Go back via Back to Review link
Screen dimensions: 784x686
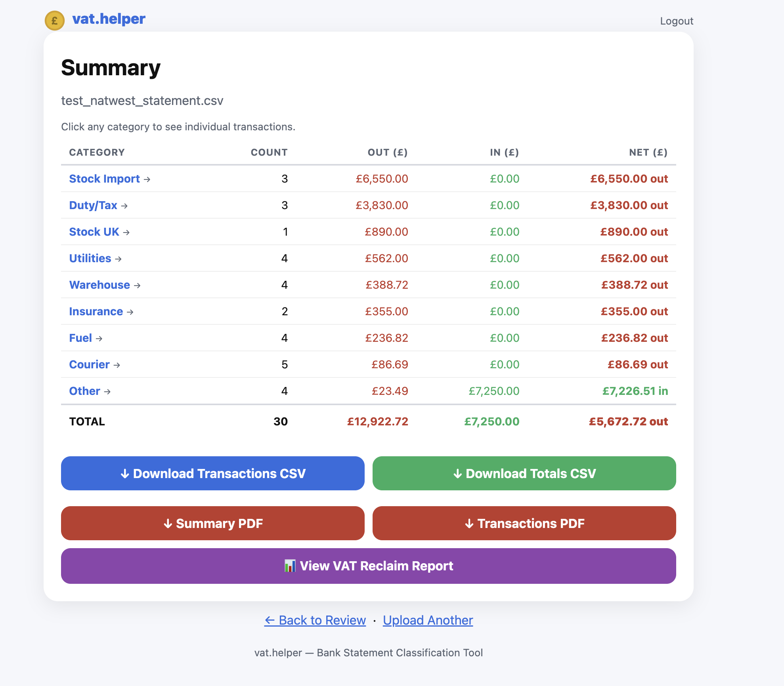(x=315, y=620)
